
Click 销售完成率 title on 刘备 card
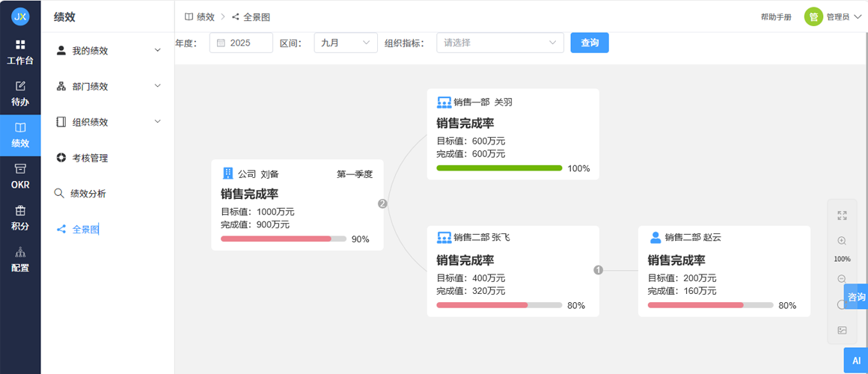tap(249, 194)
